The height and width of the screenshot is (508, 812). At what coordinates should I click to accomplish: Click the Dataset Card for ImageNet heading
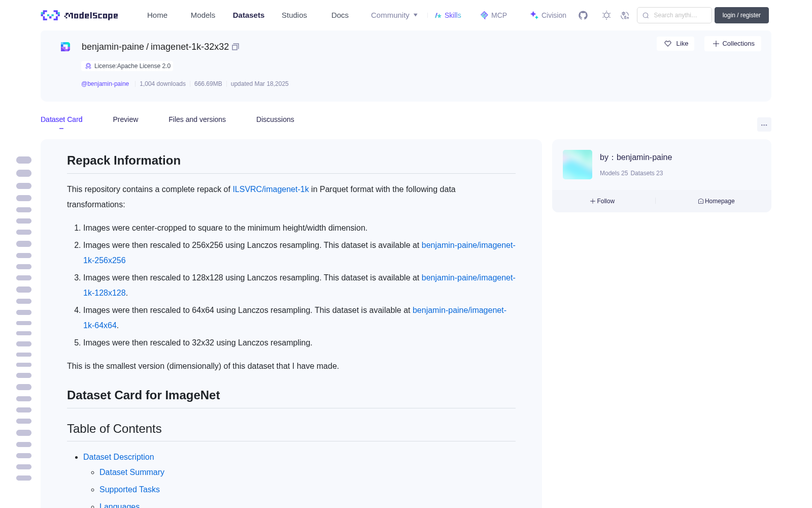click(143, 395)
